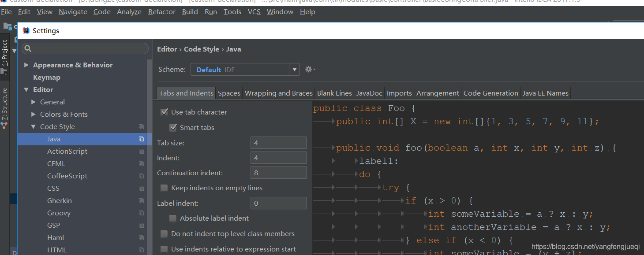This screenshot has height=255, width=644.
Task: Select Keymap in settings tree
Action: coord(47,78)
